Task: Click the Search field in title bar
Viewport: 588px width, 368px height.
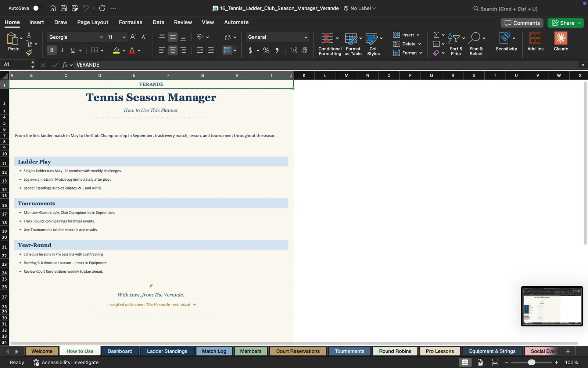Action: tap(505, 8)
